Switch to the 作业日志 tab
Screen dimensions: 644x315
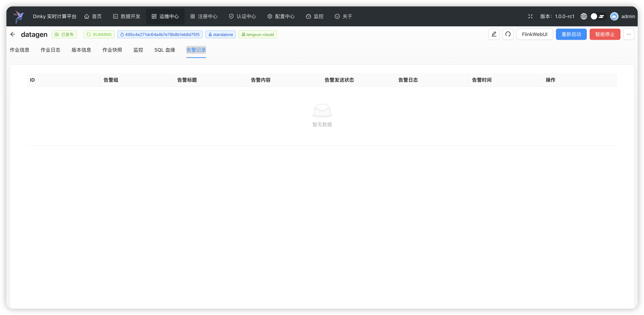coord(51,50)
